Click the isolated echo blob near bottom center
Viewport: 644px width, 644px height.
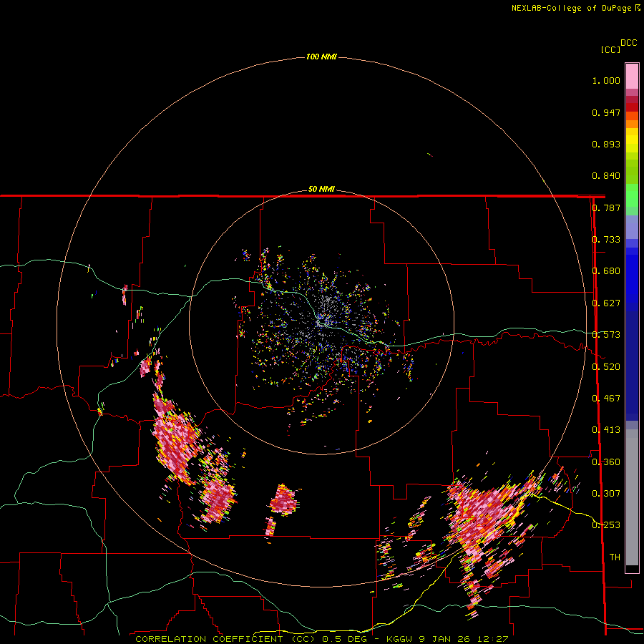[x=283, y=500]
